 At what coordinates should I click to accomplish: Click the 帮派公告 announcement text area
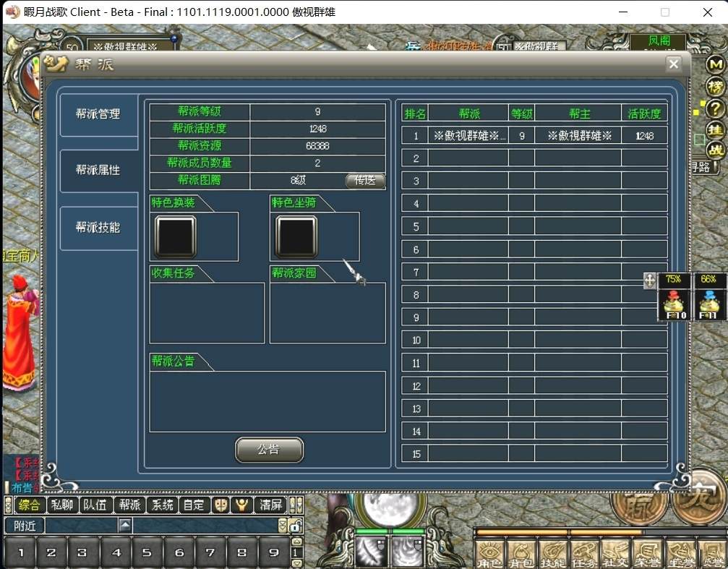point(267,401)
